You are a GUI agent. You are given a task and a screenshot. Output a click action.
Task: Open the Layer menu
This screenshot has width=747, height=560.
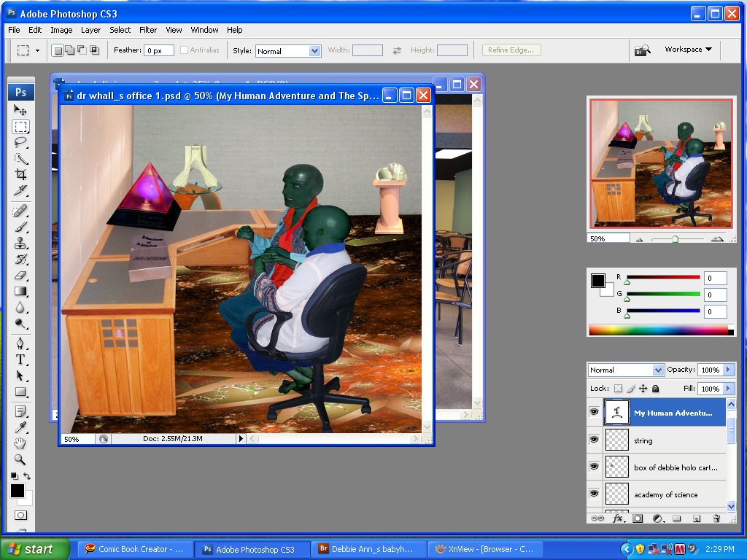90,30
